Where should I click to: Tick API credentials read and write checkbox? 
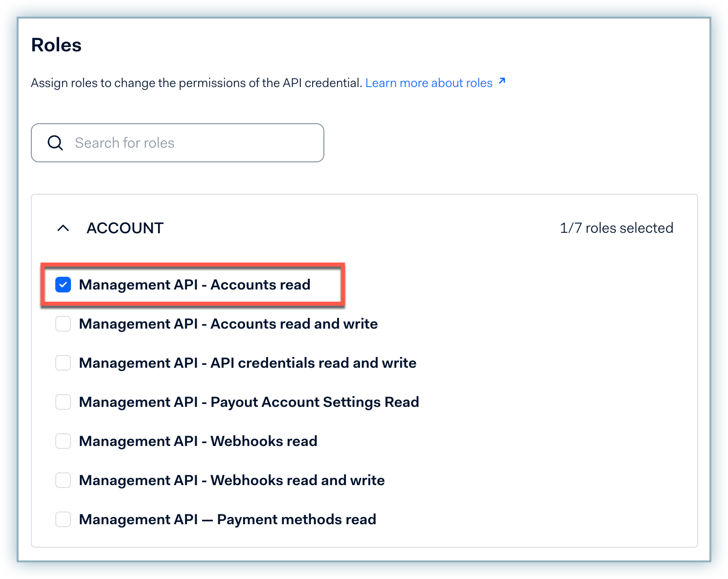point(63,363)
